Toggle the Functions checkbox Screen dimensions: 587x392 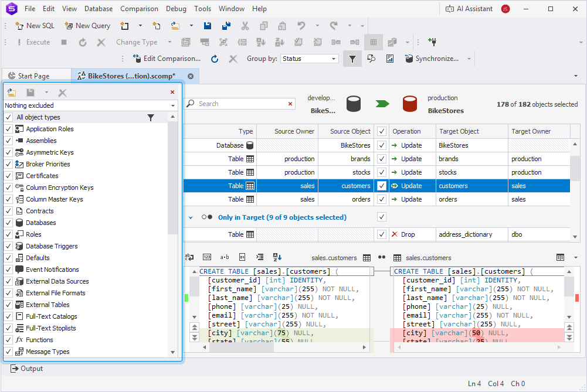[x=8, y=340]
